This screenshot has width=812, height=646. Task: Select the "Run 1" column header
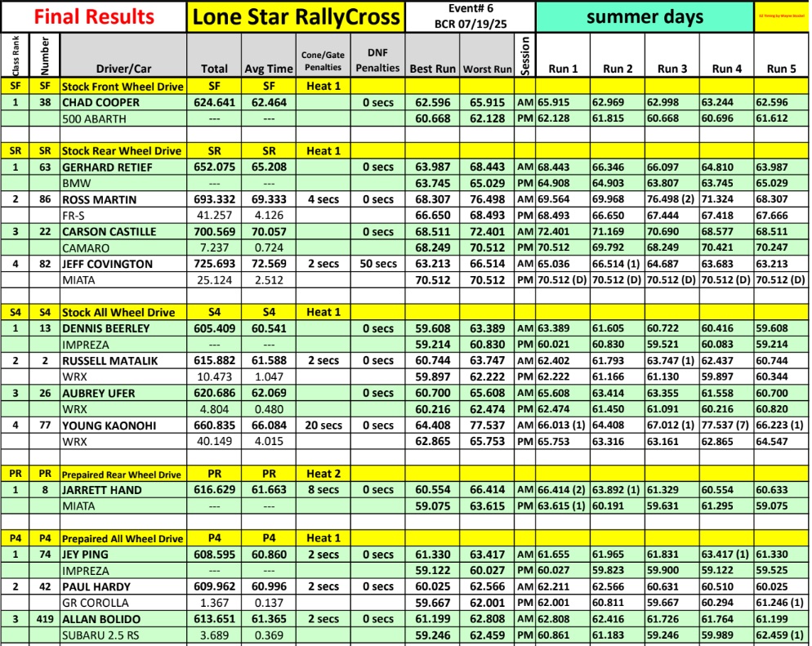coord(563,69)
